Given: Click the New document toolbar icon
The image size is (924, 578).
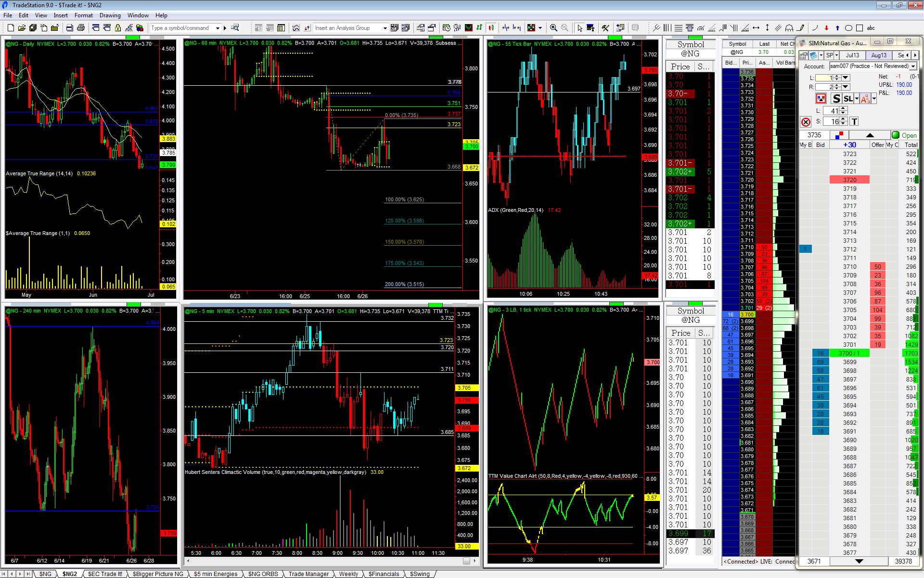Looking at the screenshot, I should point(11,28).
